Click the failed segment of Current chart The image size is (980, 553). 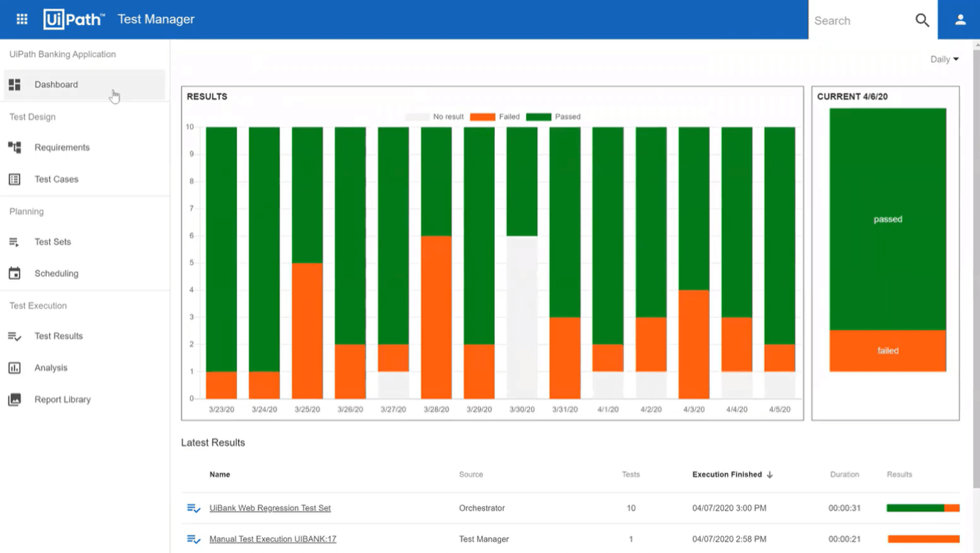coord(888,351)
